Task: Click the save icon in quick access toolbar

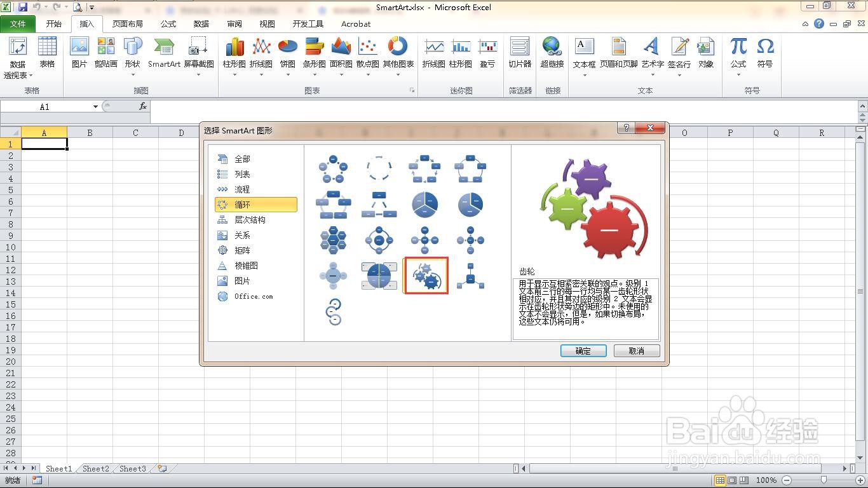Action: coord(23,8)
